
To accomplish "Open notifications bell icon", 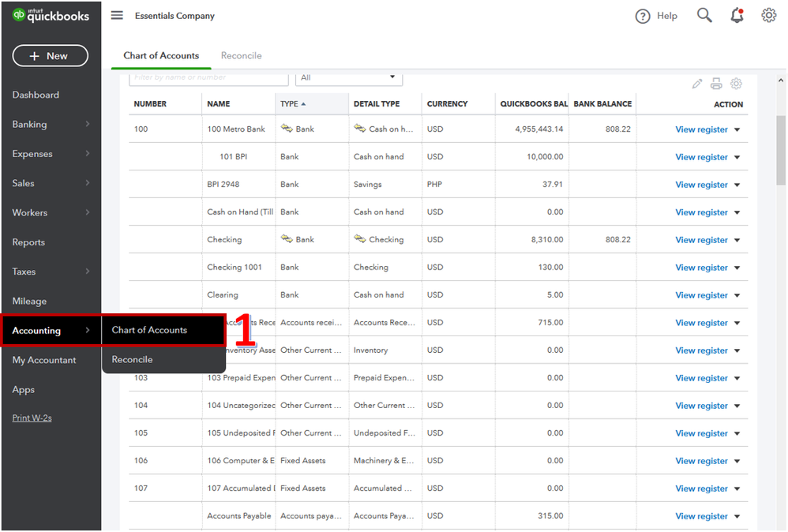I will [737, 16].
